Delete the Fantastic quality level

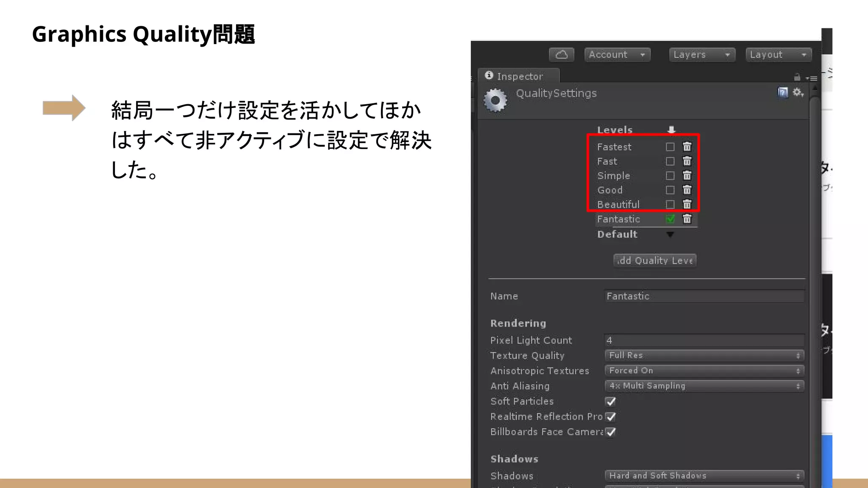click(687, 219)
